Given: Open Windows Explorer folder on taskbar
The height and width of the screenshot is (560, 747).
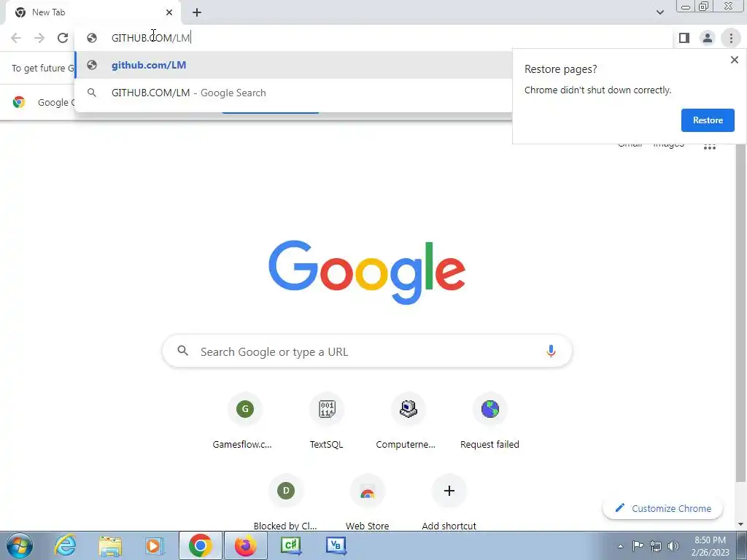Looking at the screenshot, I should click(110, 545).
